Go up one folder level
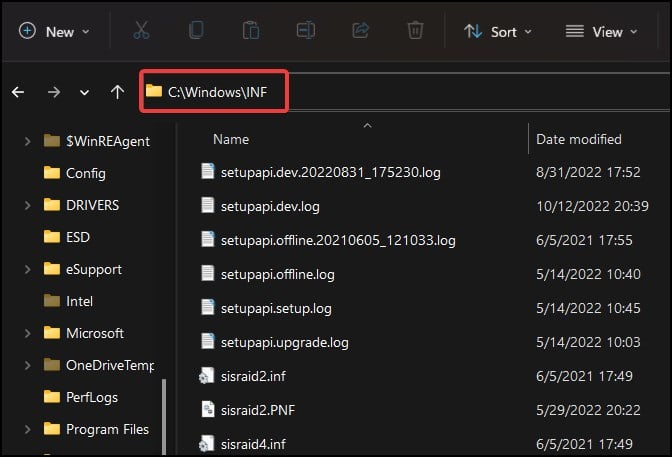 click(117, 92)
